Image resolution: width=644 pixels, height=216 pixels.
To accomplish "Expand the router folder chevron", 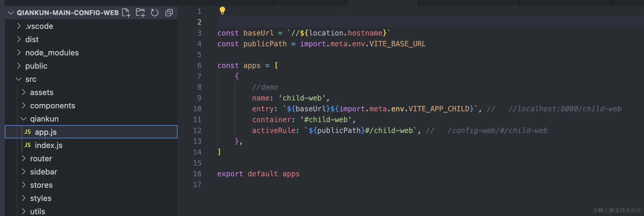I will 24,158.
